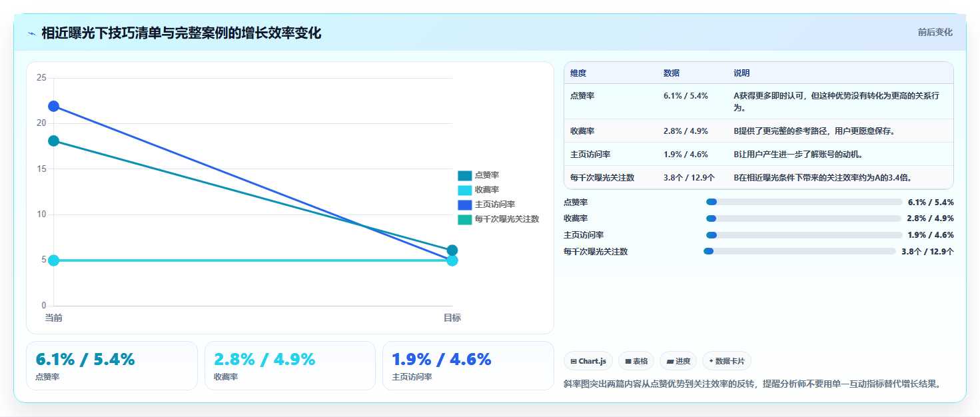Click the Chart.js chip
This screenshot has height=417, width=980.
(x=588, y=361)
